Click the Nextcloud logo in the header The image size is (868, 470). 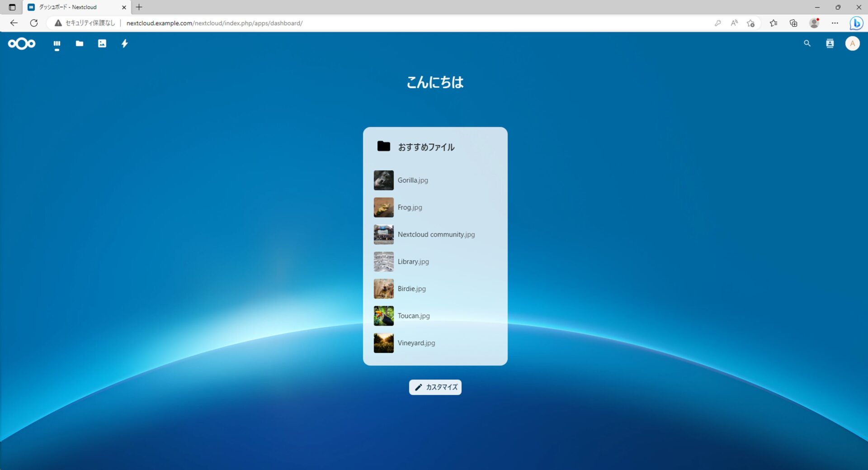pyautogui.click(x=22, y=43)
